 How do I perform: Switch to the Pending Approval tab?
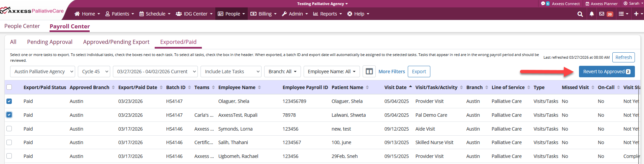(x=50, y=42)
